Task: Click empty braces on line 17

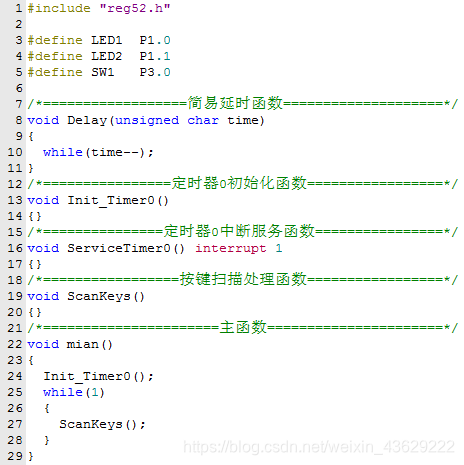Action: coord(35,264)
